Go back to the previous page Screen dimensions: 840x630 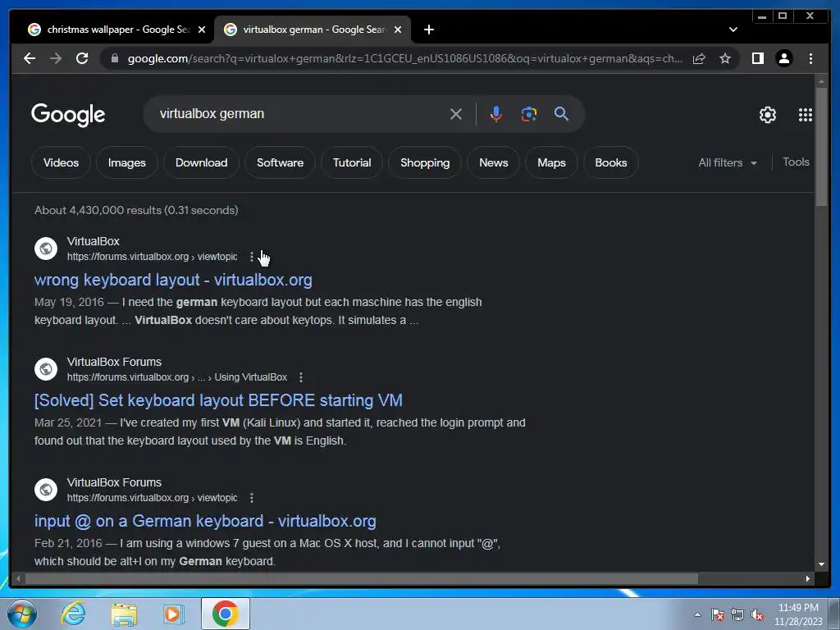pos(30,58)
